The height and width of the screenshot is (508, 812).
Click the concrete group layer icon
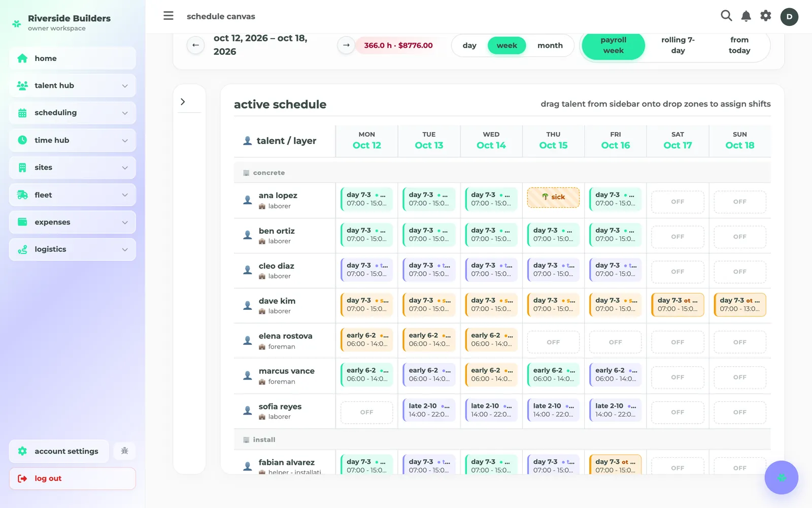246,173
